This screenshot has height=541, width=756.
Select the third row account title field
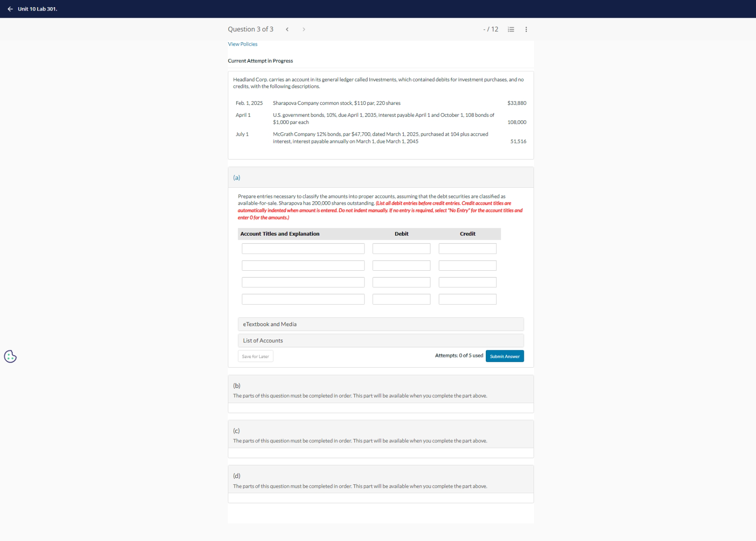click(x=303, y=283)
